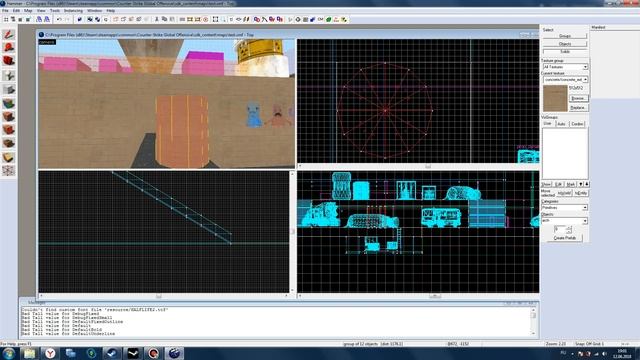Pick the Entity tool
The height and width of the screenshot is (360, 640).
click(9, 75)
